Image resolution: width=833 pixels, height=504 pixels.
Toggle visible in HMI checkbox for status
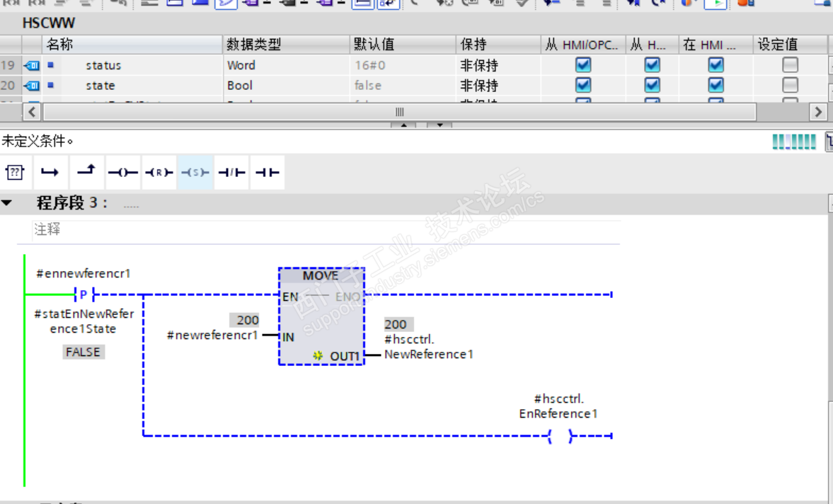click(x=716, y=65)
